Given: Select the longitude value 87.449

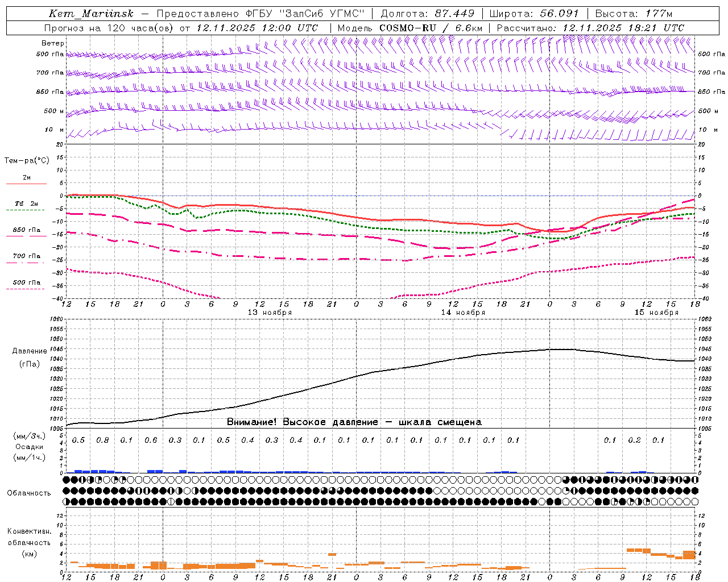Looking at the screenshot, I should (455, 14).
